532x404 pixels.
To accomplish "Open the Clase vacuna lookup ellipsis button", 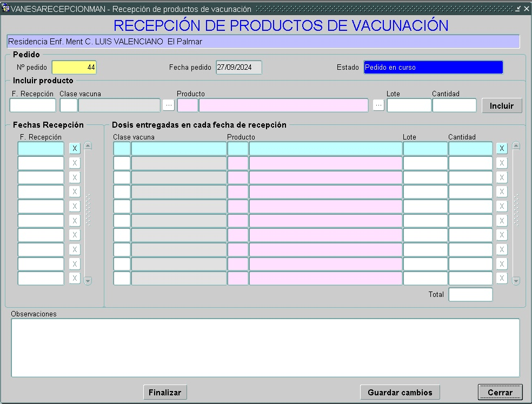I will pos(169,105).
